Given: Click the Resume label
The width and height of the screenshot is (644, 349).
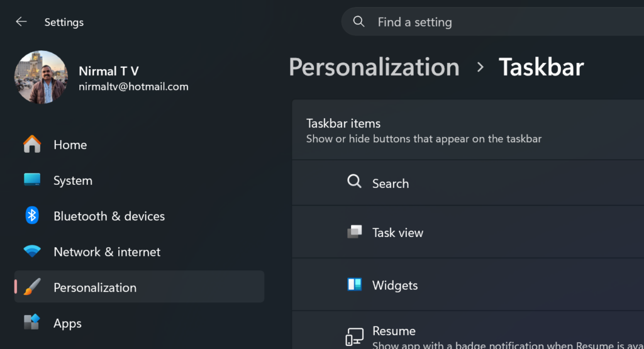Looking at the screenshot, I should 394,331.
